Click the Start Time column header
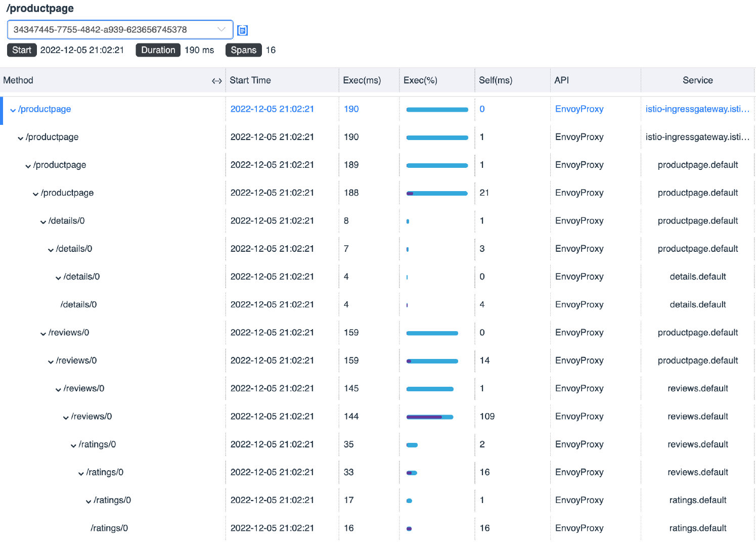Viewport: 756px width, 546px height. click(250, 80)
